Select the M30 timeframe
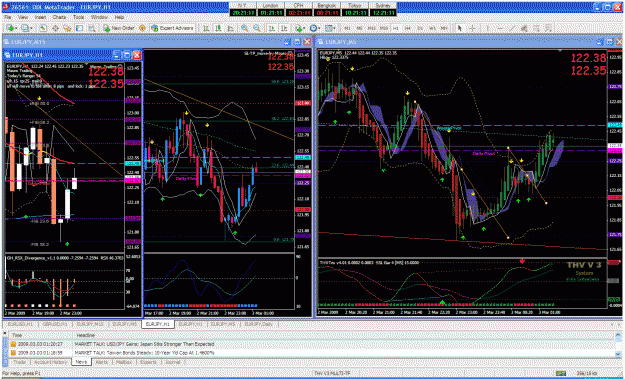The height and width of the screenshot is (379, 625). coord(384,28)
